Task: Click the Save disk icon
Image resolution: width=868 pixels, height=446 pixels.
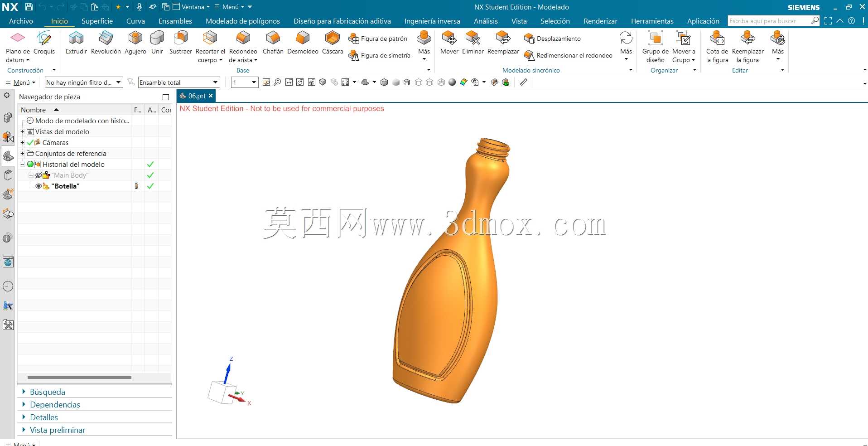Action: [x=29, y=7]
